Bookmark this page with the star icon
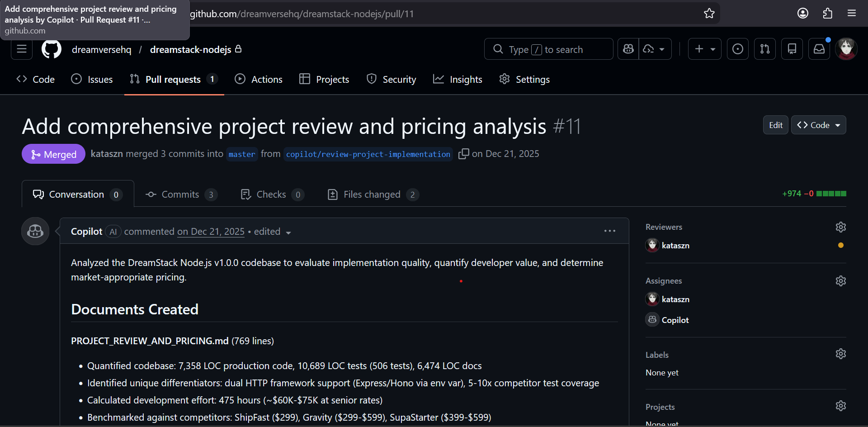The width and height of the screenshot is (868, 427). point(709,14)
